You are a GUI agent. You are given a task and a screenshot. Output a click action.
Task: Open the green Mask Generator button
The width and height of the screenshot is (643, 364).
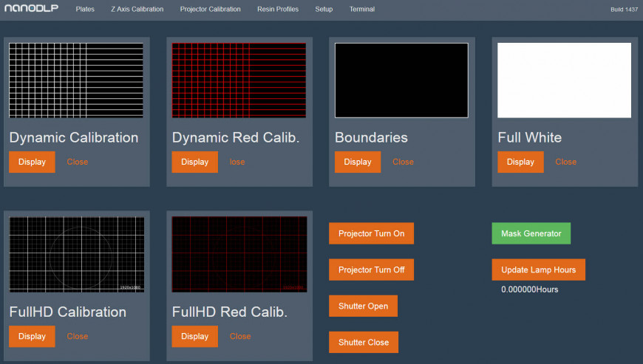tap(531, 233)
